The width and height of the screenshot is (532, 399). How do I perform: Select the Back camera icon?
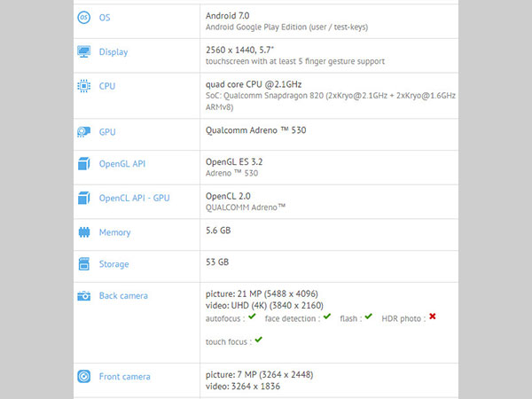84,296
